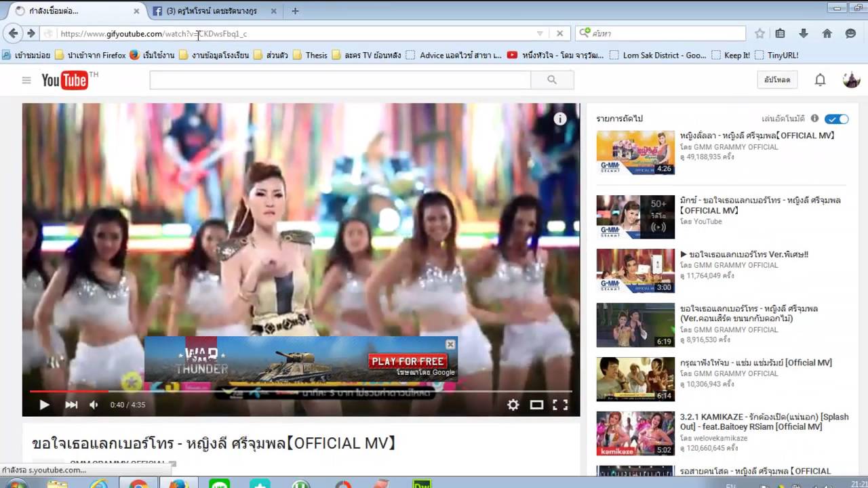This screenshot has width=868, height=488.
Task: Open หญิงลัลลา video thumbnail
Action: [635, 152]
